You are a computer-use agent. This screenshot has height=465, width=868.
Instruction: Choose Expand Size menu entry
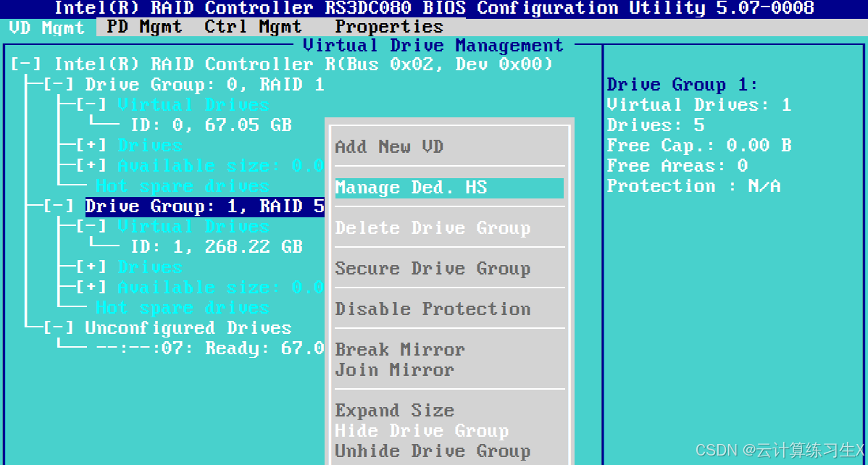tap(395, 411)
